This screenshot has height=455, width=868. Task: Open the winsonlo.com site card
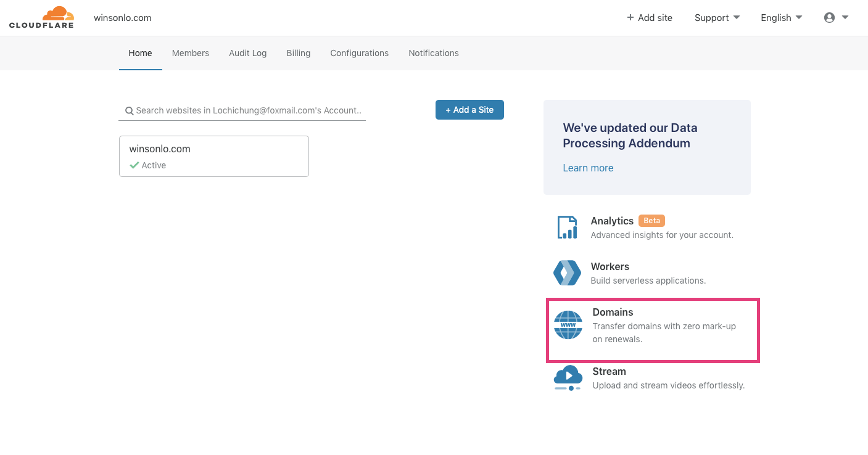click(214, 156)
